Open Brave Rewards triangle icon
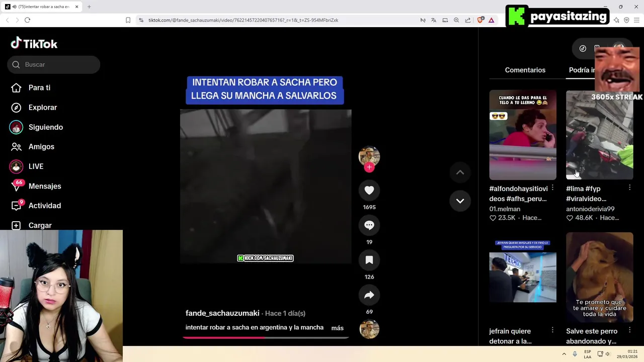The width and height of the screenshot is (644, 362). pos(491,20)
